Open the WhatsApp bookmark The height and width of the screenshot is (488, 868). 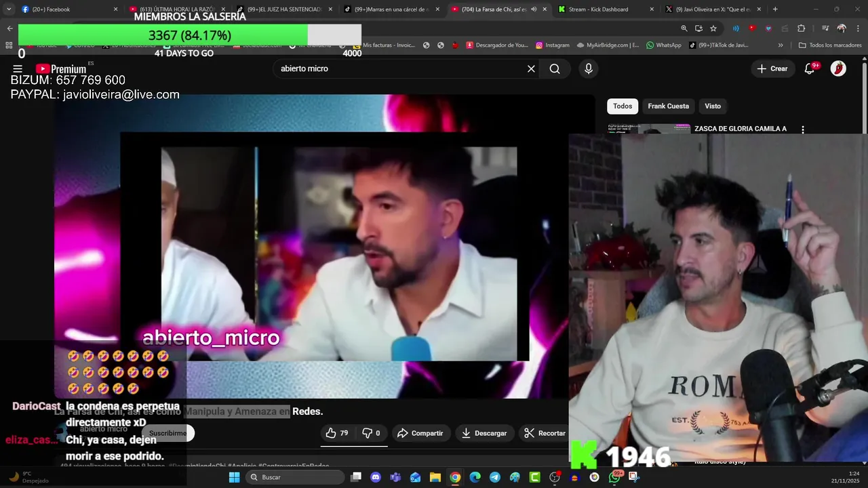663,45
